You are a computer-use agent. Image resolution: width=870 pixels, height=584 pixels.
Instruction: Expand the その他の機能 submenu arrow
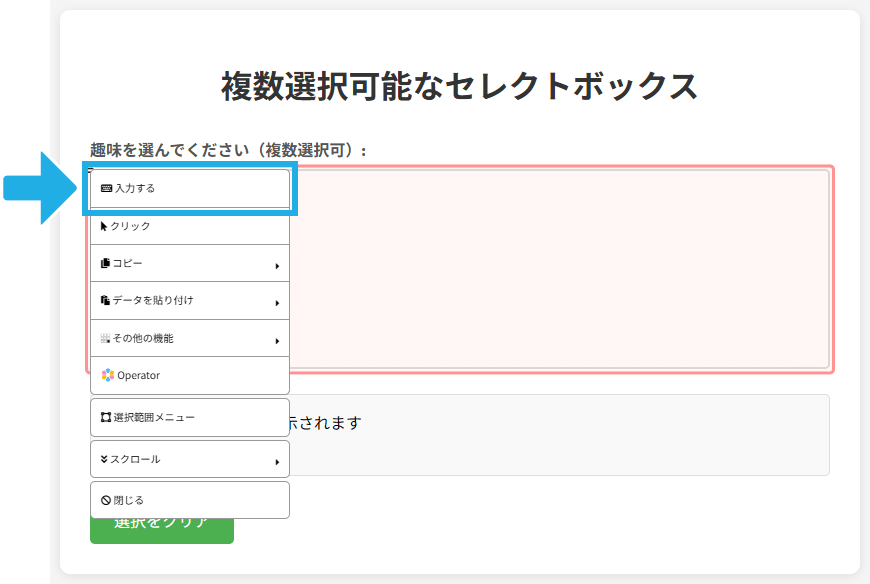pos(276,341)
